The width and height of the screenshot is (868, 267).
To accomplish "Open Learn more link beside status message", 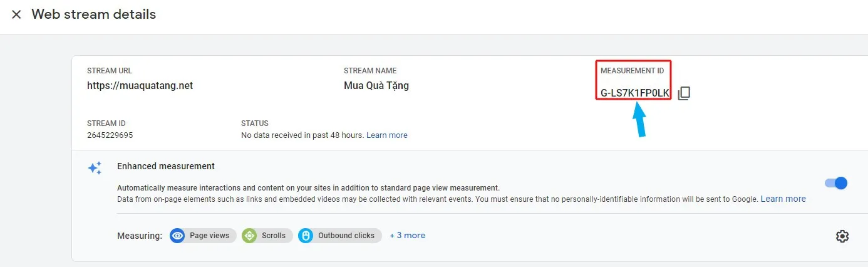I will [386, 135].
